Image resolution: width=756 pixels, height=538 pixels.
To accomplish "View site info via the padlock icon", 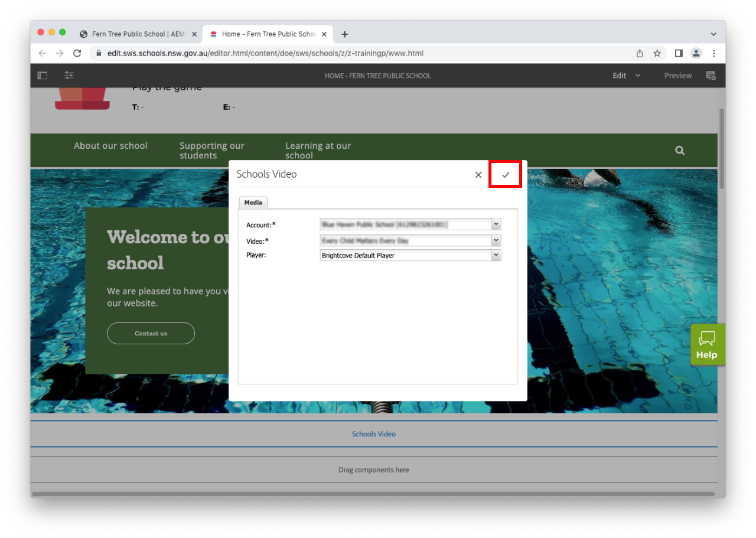I will (99, 53).
